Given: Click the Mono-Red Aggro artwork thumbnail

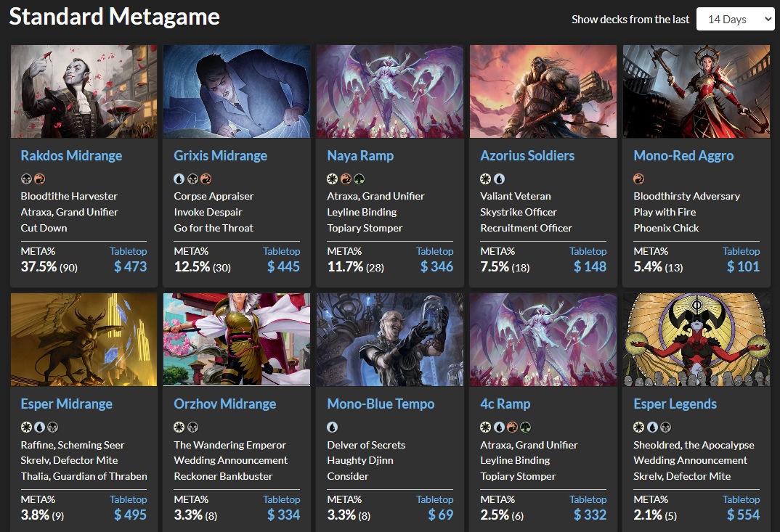Looking at the screenshot, I should pyautogui.click(x=696, y=91).
